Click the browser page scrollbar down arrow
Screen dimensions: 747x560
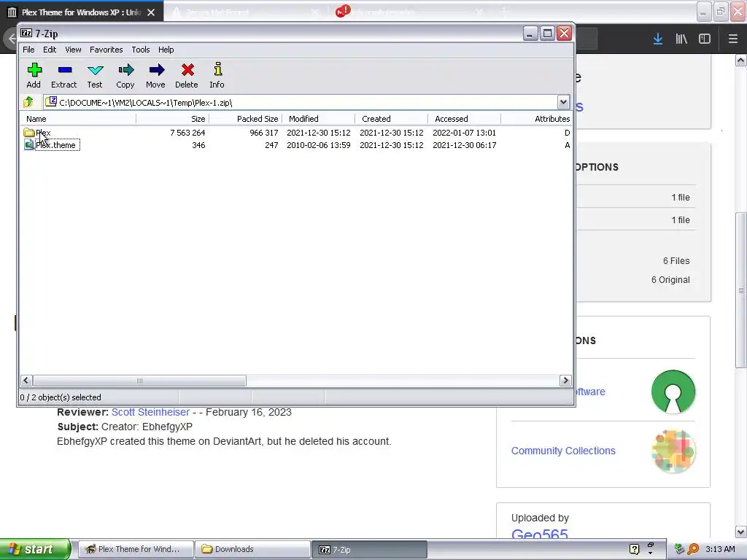point(741,532)
